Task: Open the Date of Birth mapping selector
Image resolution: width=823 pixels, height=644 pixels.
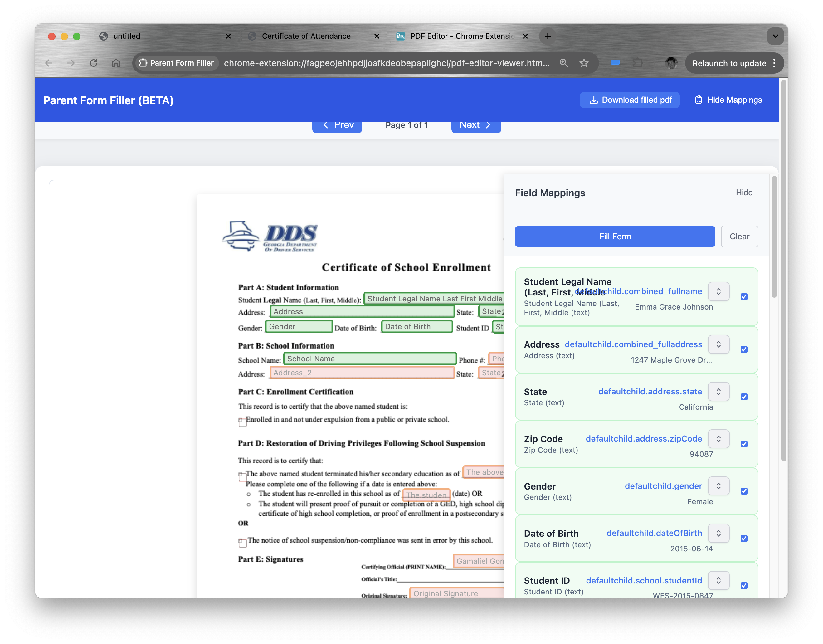Action: pyautogui.click(x=718, y=533)
